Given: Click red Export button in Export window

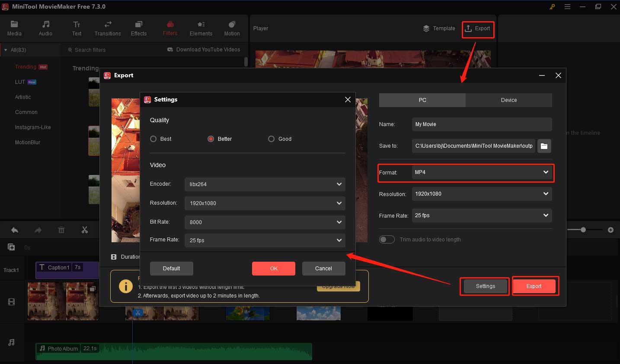Looking at the screenshot, I should 534,286.
